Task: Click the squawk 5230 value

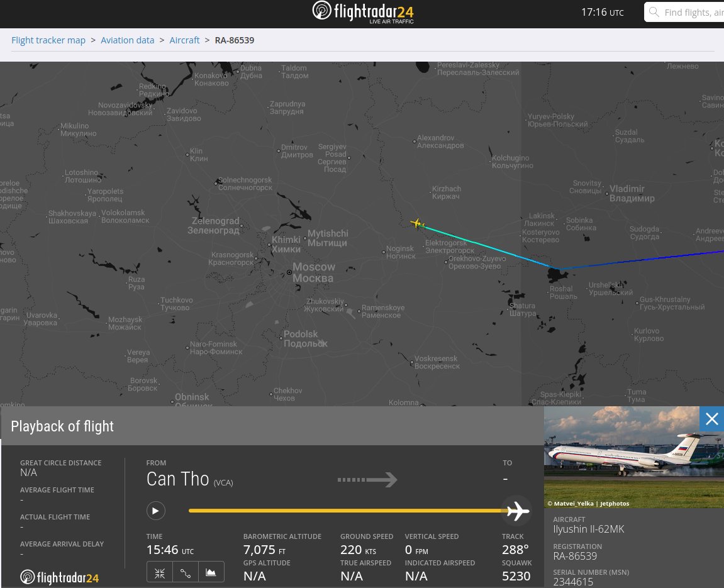Action: pyautogui.click(x=516, y=576)
